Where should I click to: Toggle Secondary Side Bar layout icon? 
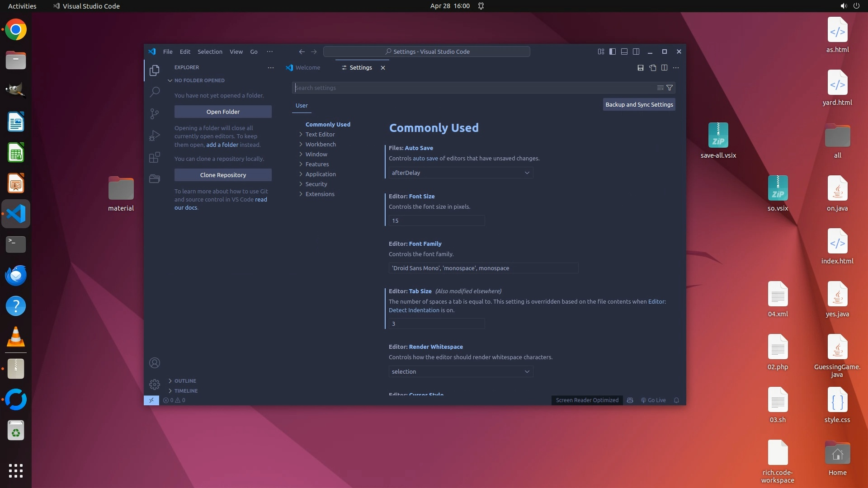(636, 52)
